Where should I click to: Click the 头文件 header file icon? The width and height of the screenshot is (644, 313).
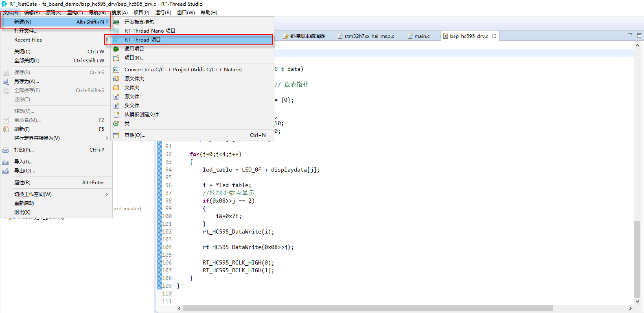click(x=116, y=106)
